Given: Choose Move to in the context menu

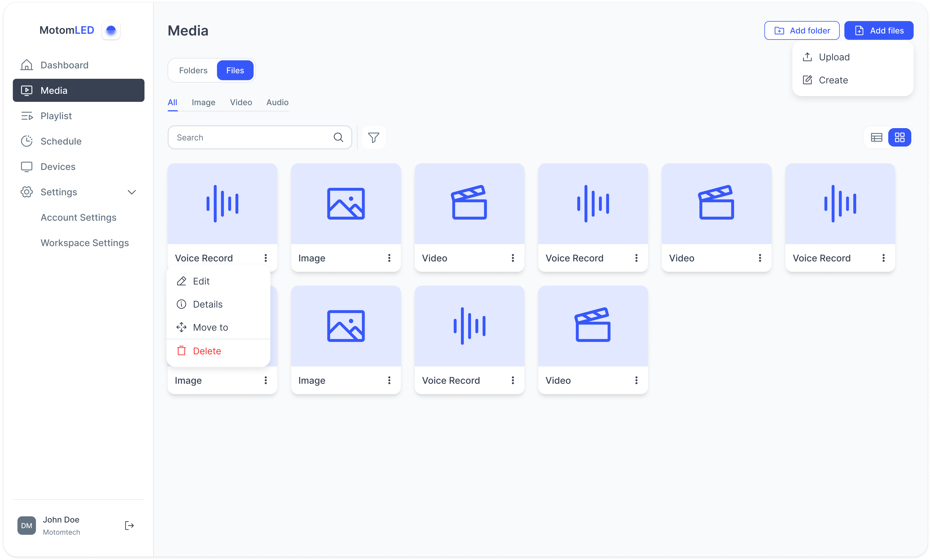Looking at the screenshot, I should (218, 327).
